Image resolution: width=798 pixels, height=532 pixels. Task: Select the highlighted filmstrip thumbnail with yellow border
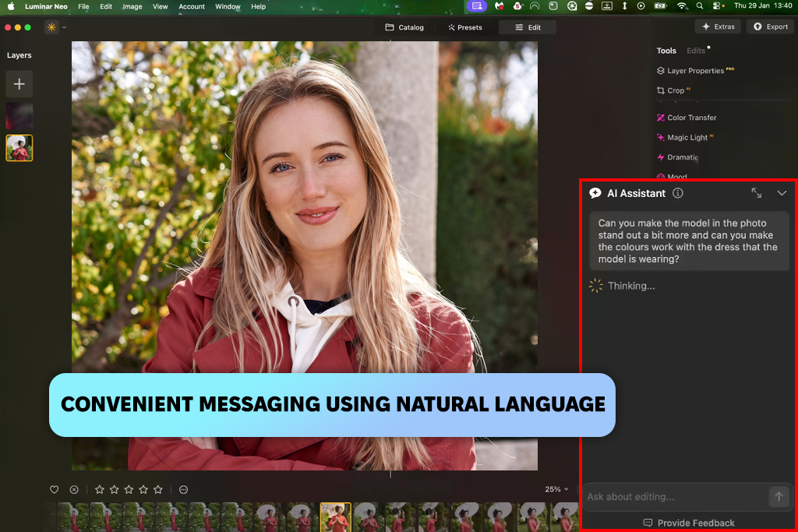(x=336, y=517)
